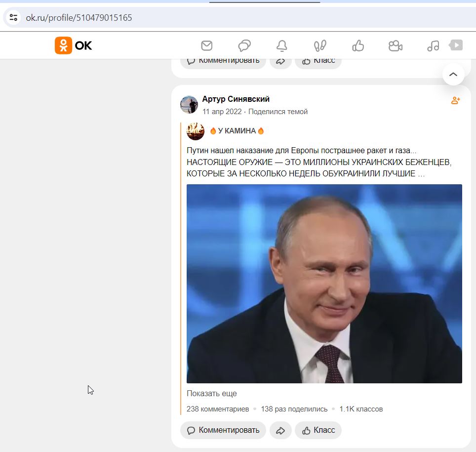
Task: Open Guests footprints icon
Action: [x=320, y=46]
